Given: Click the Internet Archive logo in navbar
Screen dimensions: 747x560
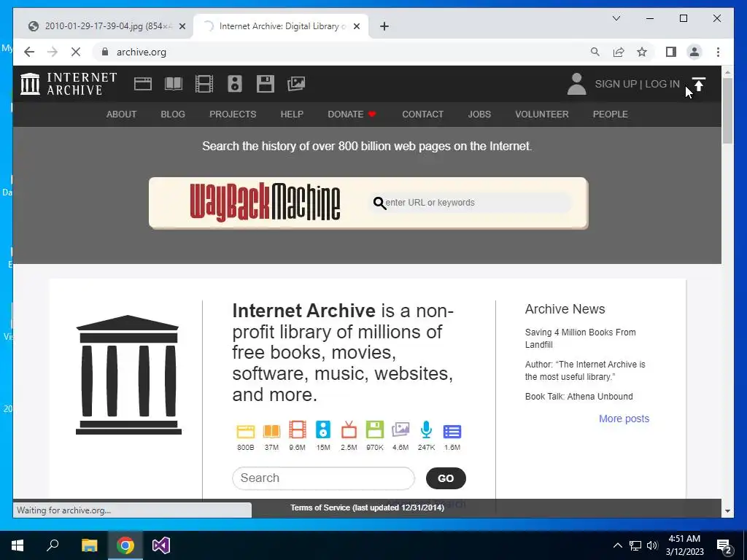Looking at the screenshot, I should (x=69, y=84).
